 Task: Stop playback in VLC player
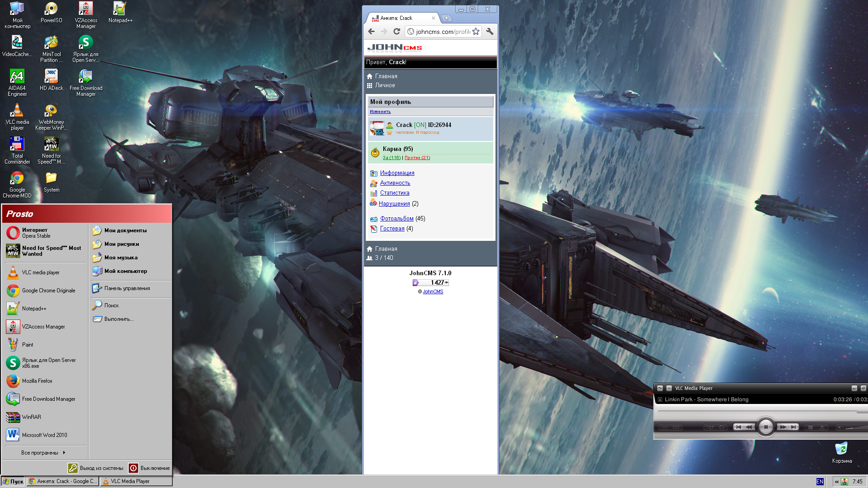(x=810, y=427)
